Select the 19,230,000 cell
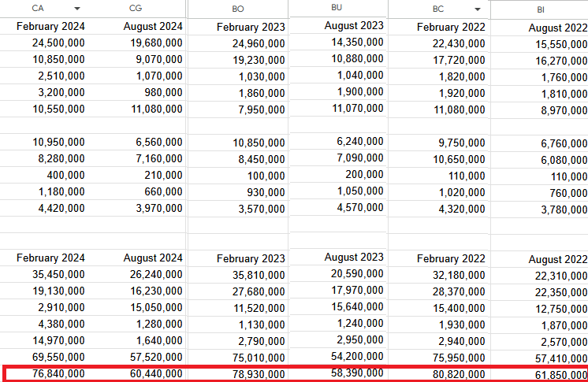This screenshot has height=382, width=588. (259, 61)
